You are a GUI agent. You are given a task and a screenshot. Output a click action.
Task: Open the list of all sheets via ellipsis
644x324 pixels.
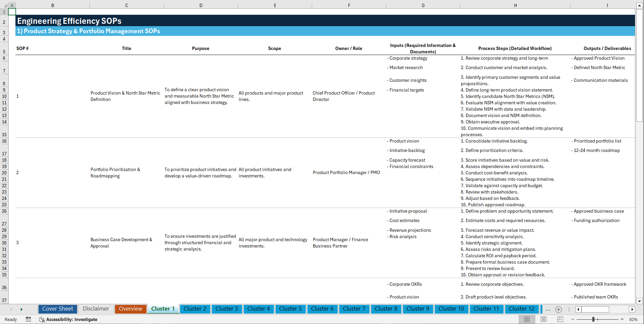(x=548, y=309)
